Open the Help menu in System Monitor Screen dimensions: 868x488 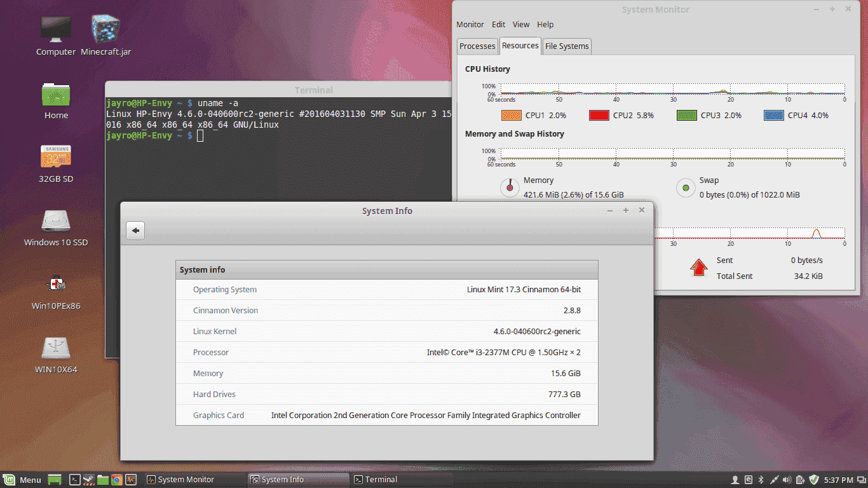pos(545,25)
